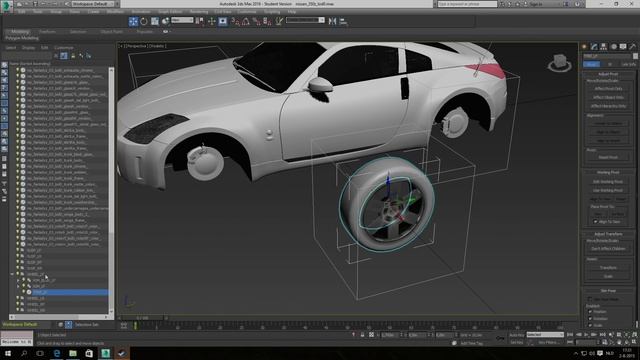Image resolution: width=640 pixels, height=360 pixels.
Task: Open the Scene Explorer Customize menu
Action: point(64,48)
